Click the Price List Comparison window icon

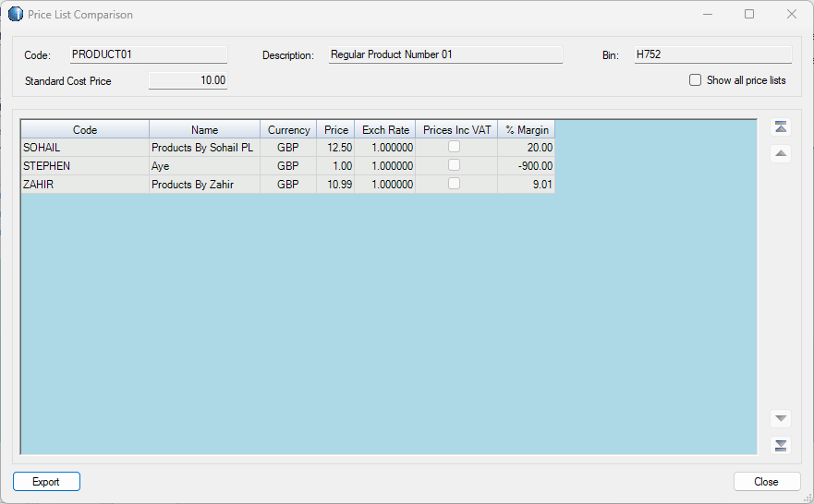16,15
